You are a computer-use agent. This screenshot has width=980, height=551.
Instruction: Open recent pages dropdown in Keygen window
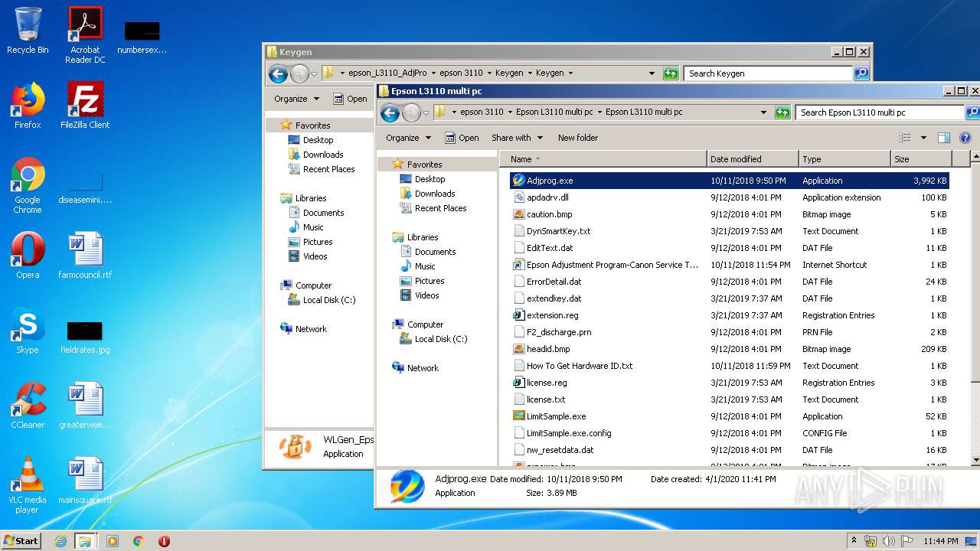[x=314, y=74]
